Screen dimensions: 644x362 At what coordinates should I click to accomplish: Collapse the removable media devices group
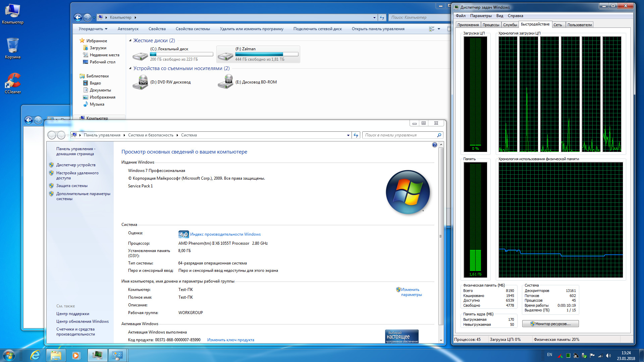point(130,68)
